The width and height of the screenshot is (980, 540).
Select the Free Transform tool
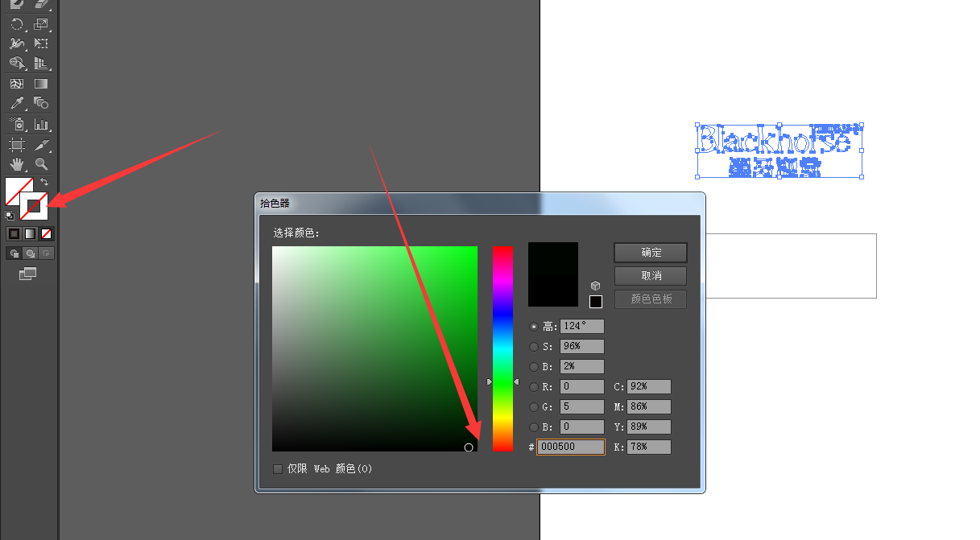pyautogui.click(x=41, y=43)
